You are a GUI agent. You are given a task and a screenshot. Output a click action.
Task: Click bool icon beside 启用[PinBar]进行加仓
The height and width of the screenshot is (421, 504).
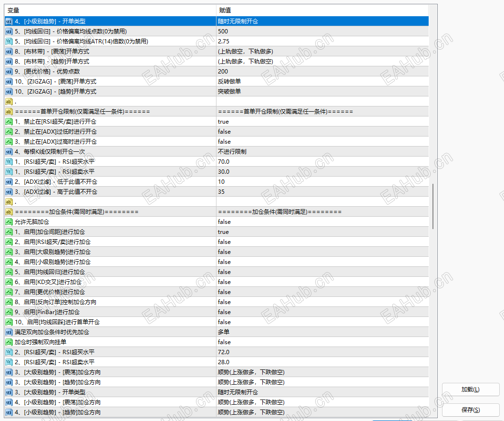(x=9, y=312)
